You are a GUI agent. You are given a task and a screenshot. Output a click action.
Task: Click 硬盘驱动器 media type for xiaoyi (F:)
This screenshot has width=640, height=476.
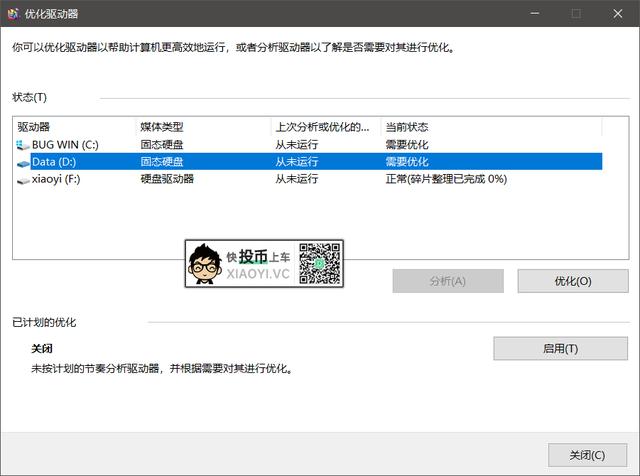[167, 179]
